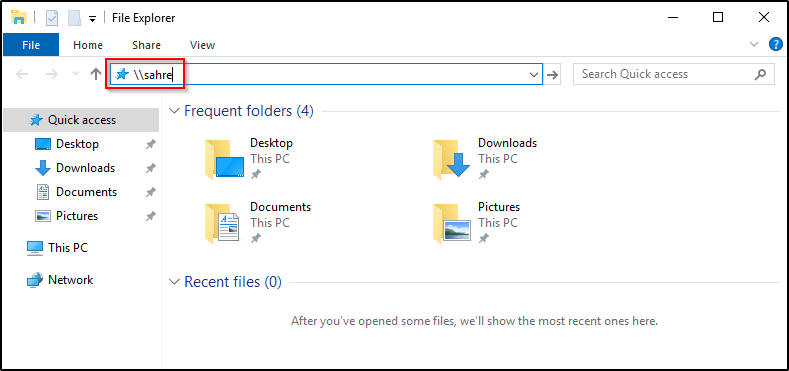Minimize the File Explorer window
Screen dimensions: 789x371
[x=673, y=18]
